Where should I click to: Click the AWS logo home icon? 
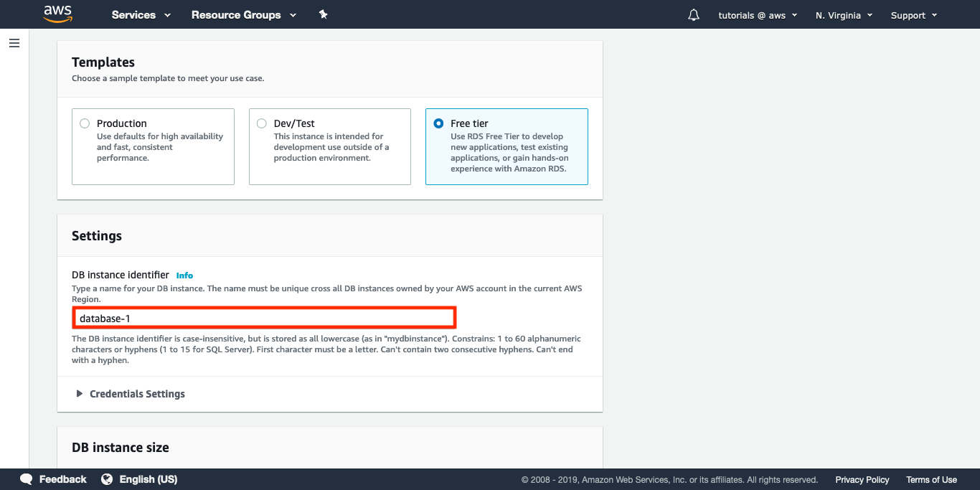[57, 14]
